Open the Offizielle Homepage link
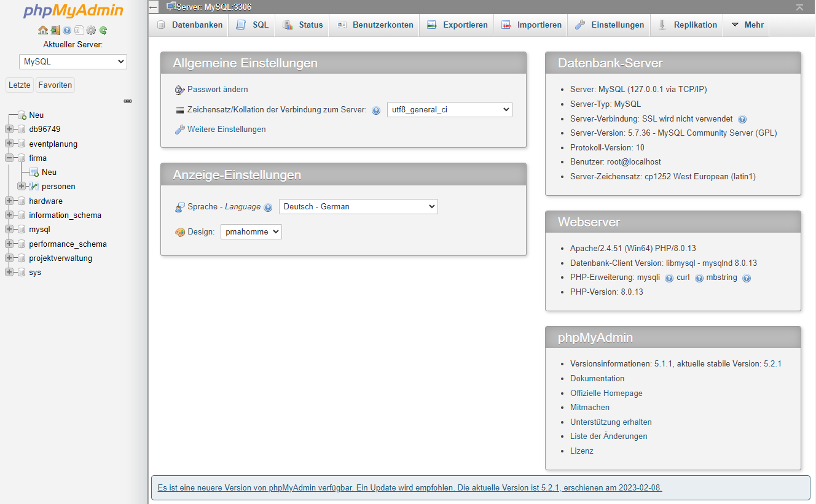The width and height of the screenshot is (816, 504). pyautogui.click(x=606, y=393)
